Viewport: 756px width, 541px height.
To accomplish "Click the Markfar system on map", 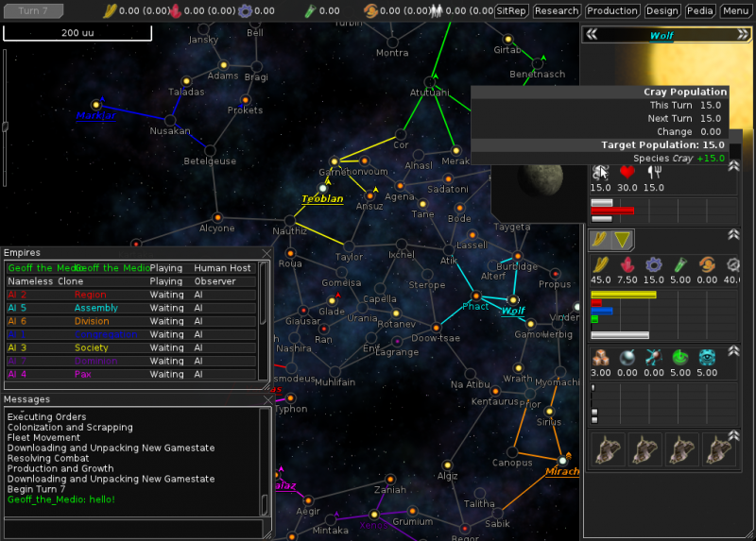I will pos(95,105).
